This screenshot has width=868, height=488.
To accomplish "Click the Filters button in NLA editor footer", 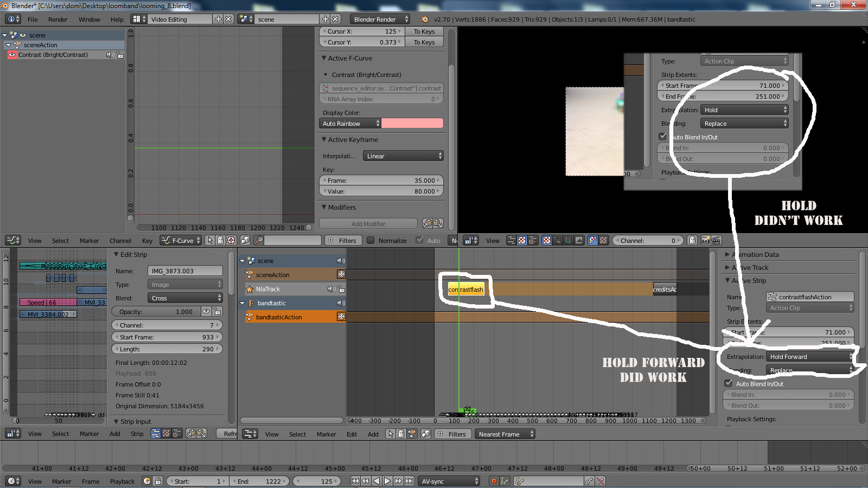I will (452, 434).
